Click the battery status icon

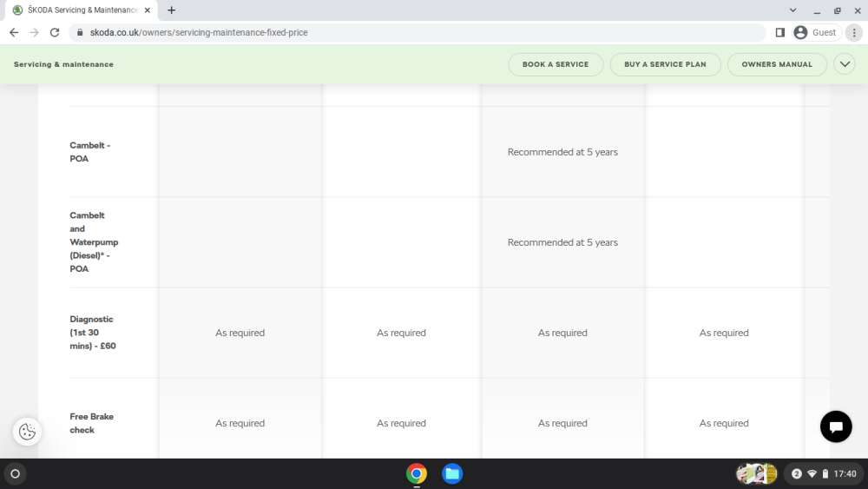(825, 473)
